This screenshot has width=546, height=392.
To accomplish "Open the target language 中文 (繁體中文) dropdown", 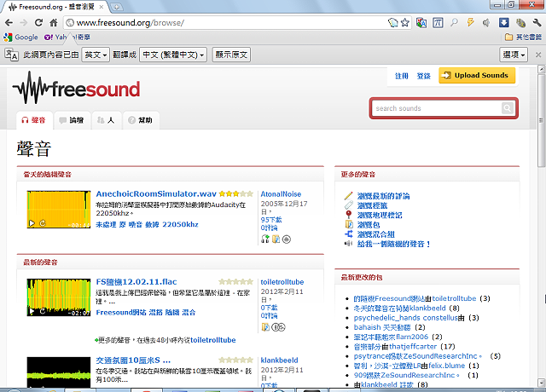I will (x=173, y=55).
